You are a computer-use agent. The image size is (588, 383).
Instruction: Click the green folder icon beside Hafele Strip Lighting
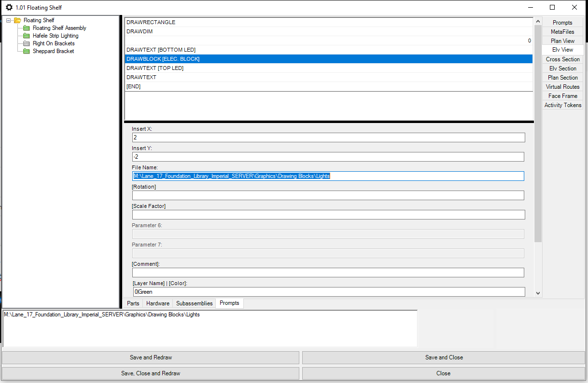point(27,36)
